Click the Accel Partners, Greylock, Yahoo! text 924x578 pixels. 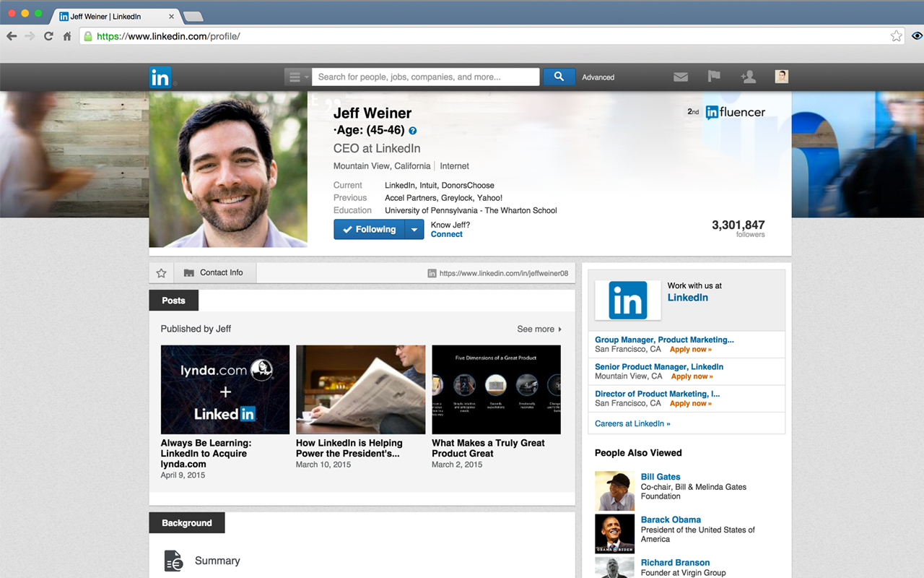(x=443, y=198)
